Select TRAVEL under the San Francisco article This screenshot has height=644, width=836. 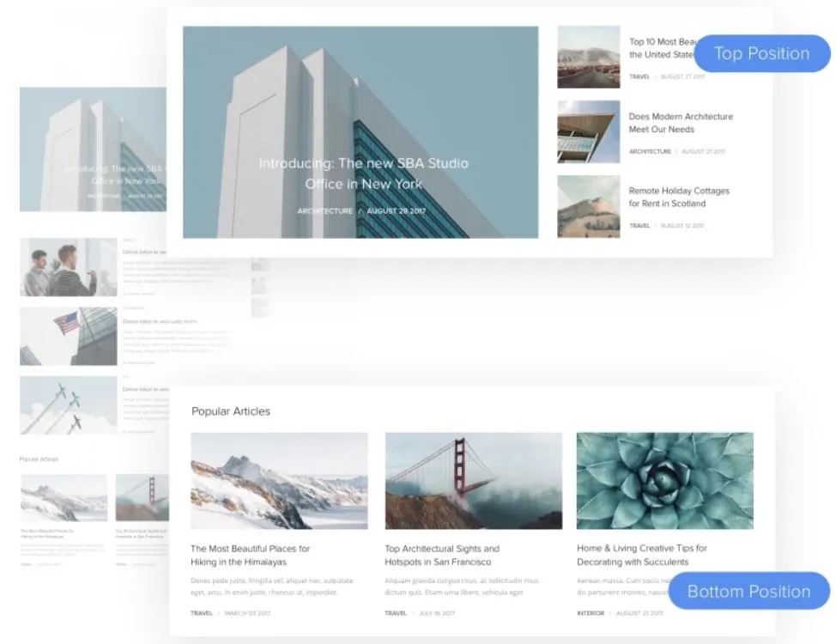coord(394,613)
